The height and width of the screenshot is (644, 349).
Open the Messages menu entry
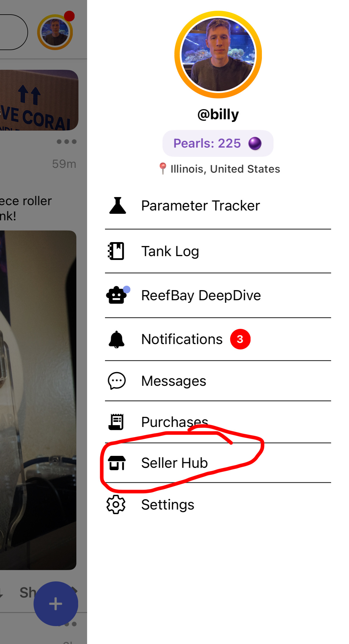(x=218, y=381)
